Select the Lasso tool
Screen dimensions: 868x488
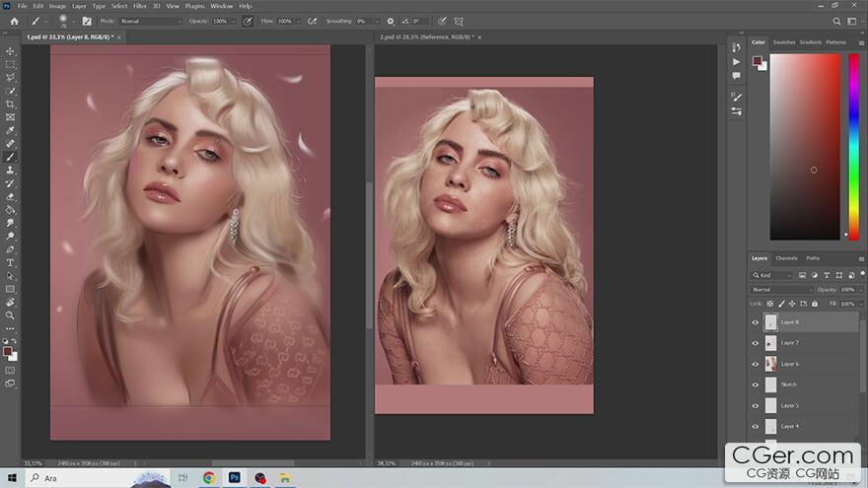pos(10,78)
